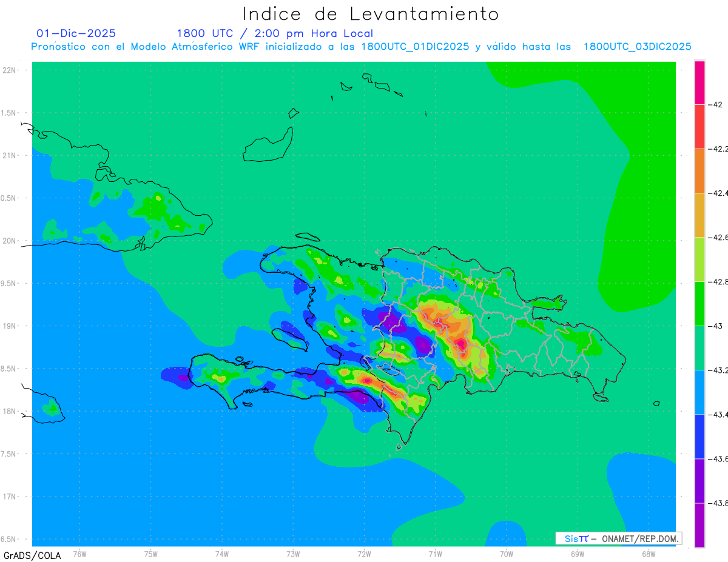The height and width of the screenshot is (562, 728).
Task: Click the legend value '-43.4'
Action: [x=718, y=415]
